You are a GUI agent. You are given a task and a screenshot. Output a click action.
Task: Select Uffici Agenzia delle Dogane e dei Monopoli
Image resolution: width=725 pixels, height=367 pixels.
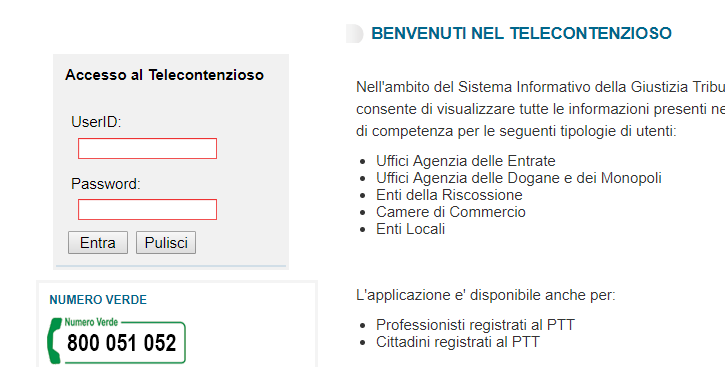[x=519, y=178]
